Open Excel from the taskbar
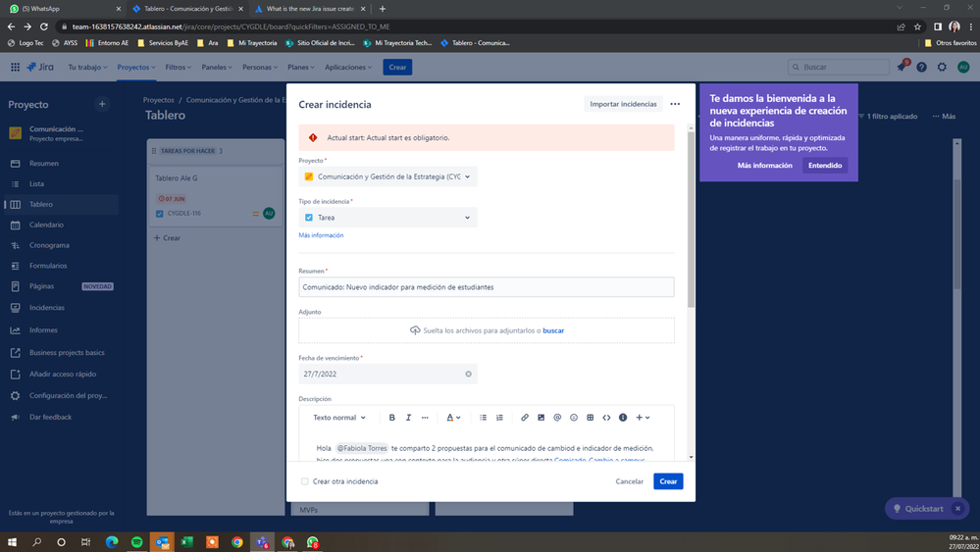Image resolution: width=980 pixels, height=552 pixels. pyautogui.click(x=186, y=542)
